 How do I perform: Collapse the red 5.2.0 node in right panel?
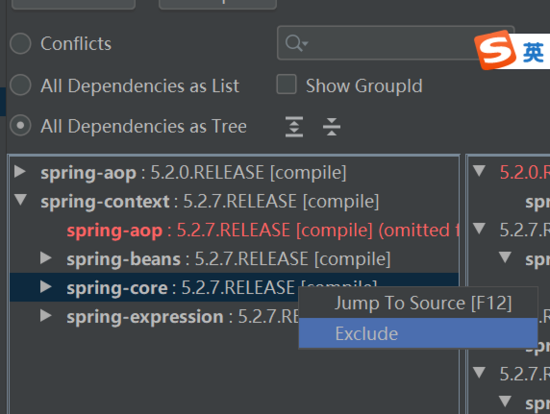click(479, 171)
